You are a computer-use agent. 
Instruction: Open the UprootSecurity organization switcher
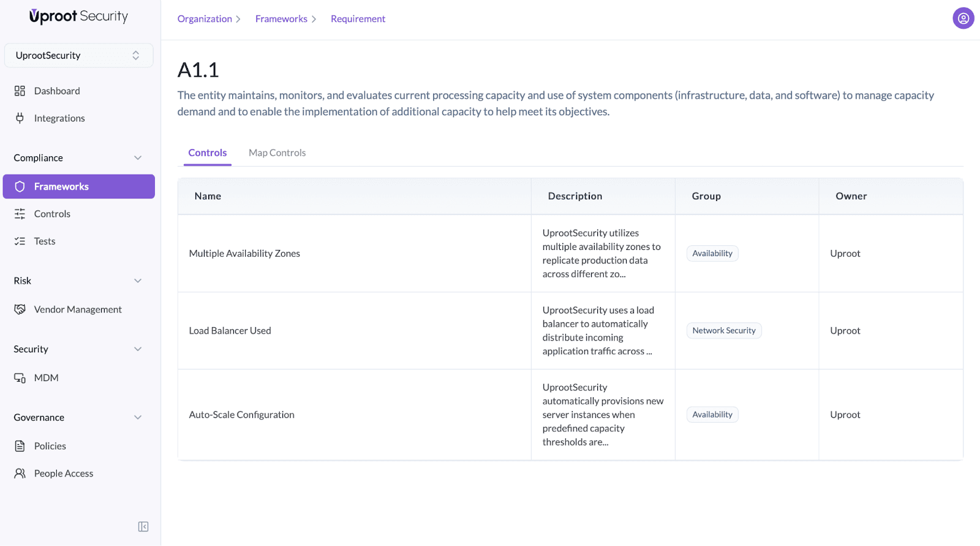click(x=78, y=55)
